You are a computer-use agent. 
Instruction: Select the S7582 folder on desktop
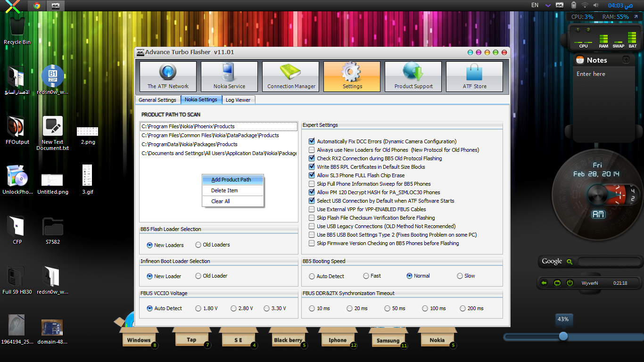click(52, 230)
